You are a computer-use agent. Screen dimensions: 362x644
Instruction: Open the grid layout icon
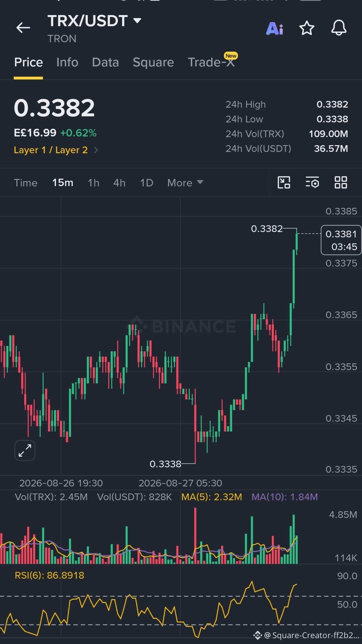tap(341, 183)
